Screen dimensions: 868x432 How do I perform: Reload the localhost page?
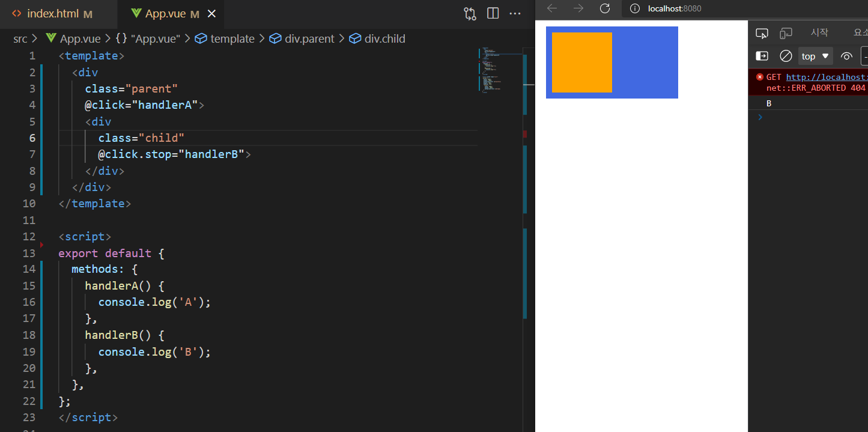pos(605,8)
